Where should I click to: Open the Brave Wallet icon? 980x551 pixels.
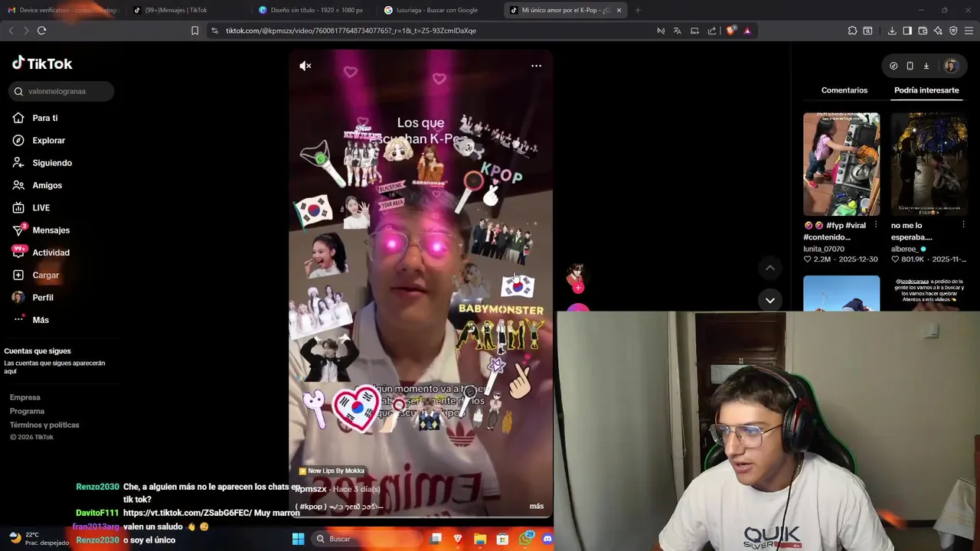pos(923,31)
